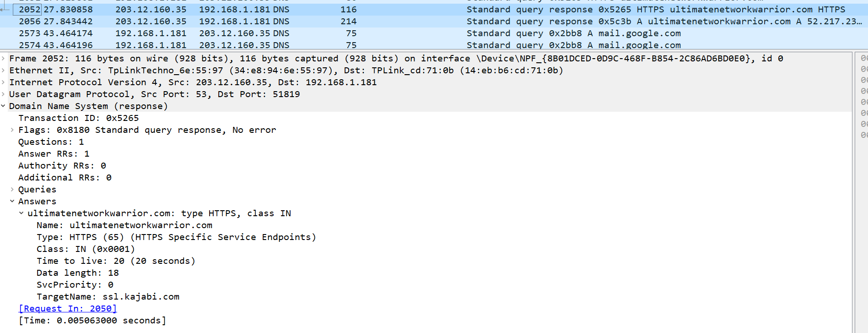Select the Class: IN (0x0001) field
This screenshot has height=333, width=868.
point(86,249)
